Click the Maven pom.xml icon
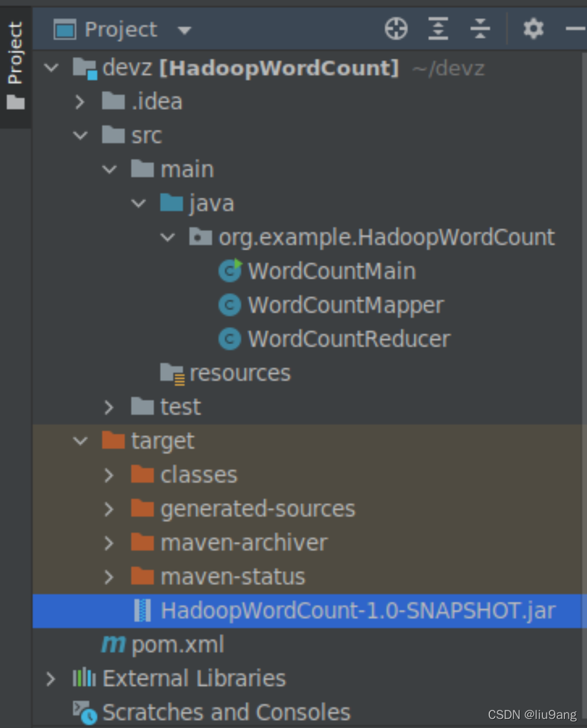 click(x=113, y=644)
